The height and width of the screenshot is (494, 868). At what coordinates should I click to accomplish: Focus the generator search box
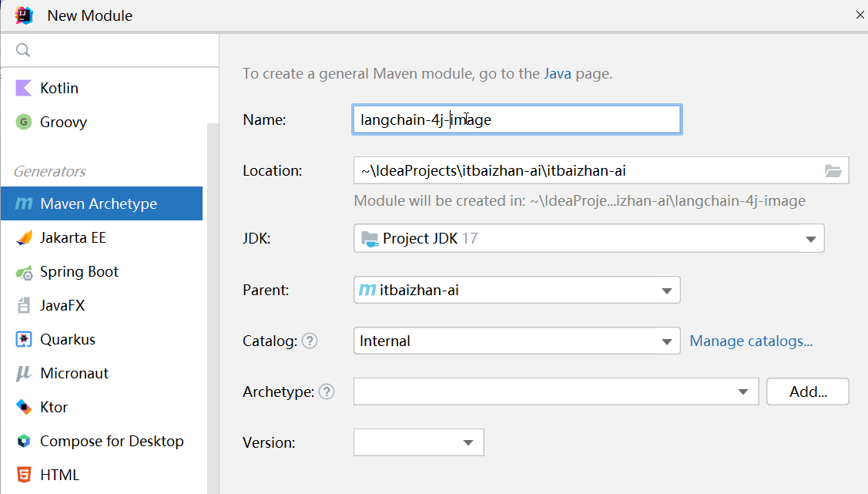[x=109, y=50]
